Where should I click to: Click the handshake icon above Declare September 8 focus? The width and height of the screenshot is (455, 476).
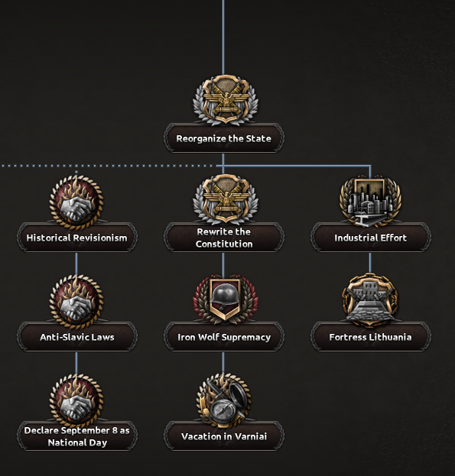76,400
